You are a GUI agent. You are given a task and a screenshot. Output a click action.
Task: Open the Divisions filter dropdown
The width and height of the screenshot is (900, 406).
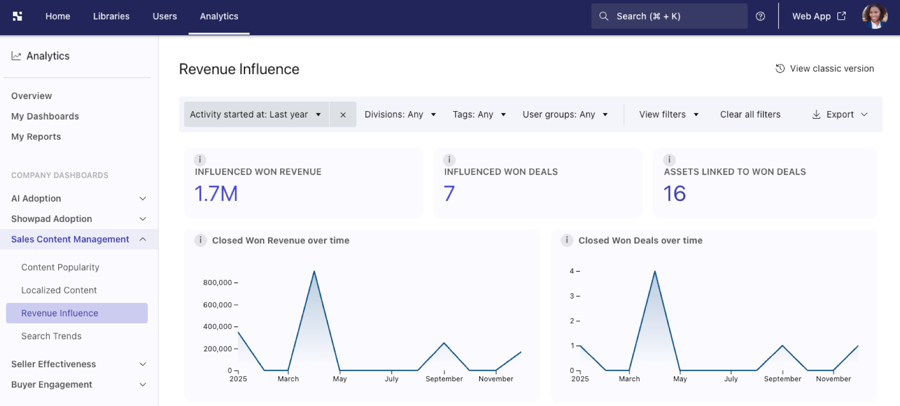[400, 114]
